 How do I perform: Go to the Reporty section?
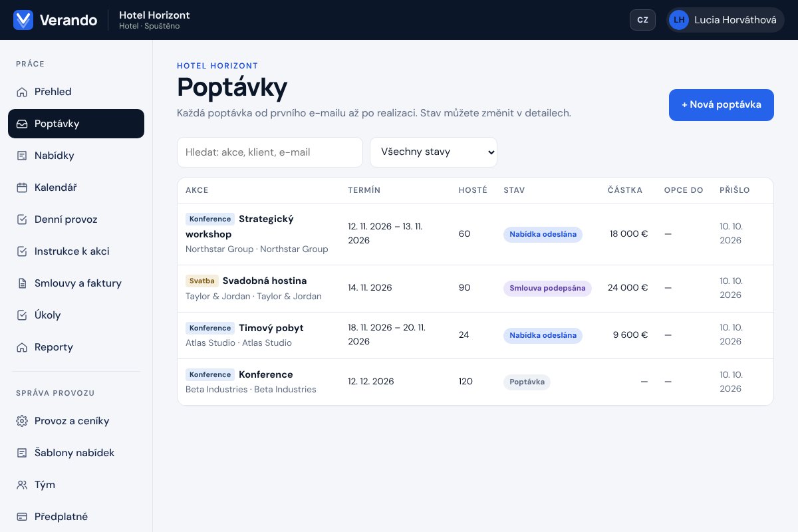(76, 347)
